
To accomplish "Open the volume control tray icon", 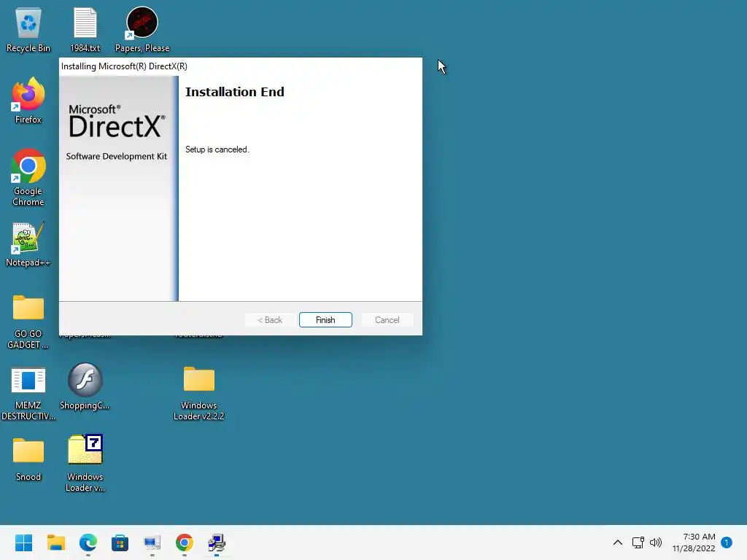I will (656, 542).
